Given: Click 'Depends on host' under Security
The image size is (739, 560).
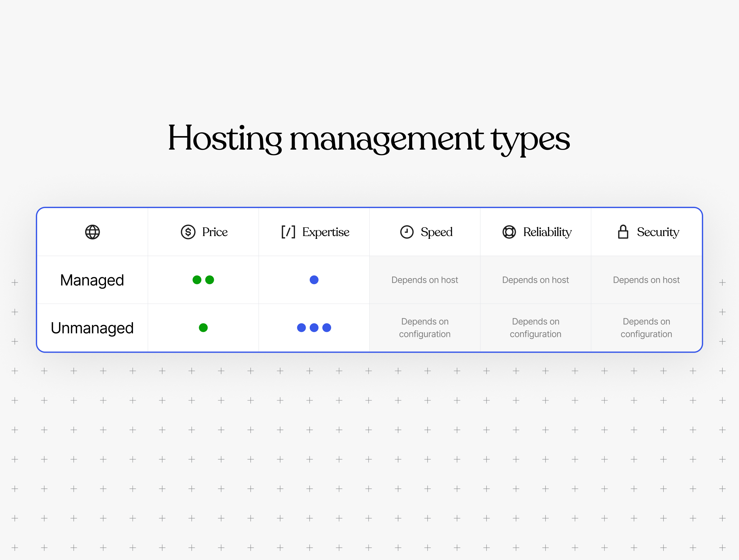Looking at the screenshot, I should coord(646,280).
